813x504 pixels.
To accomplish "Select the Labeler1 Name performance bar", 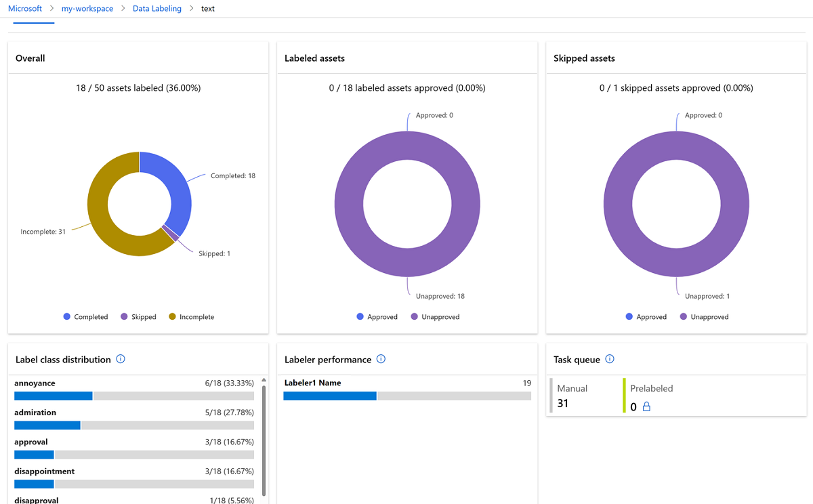I will 406,396.
